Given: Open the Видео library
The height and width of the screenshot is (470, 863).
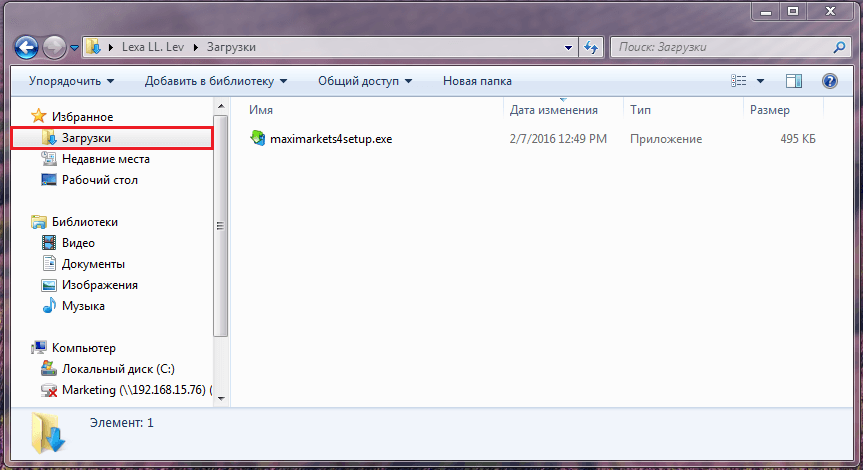Looking at the screenshot, I should click(x=78, y=243).
